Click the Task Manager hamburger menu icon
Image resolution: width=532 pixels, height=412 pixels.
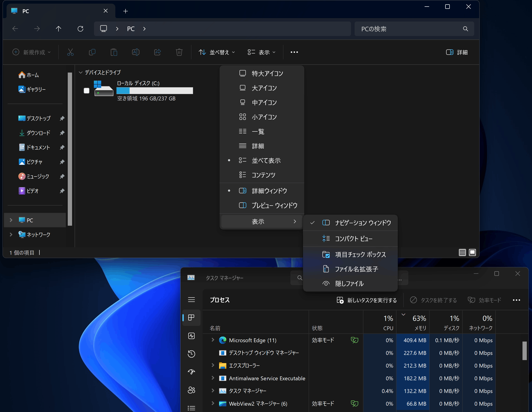[191, 300]
